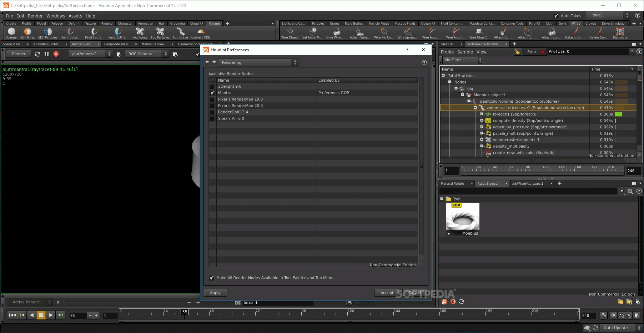
Task: Select the SDF Polys shelf tool
Action: click(x=27, y=33)
